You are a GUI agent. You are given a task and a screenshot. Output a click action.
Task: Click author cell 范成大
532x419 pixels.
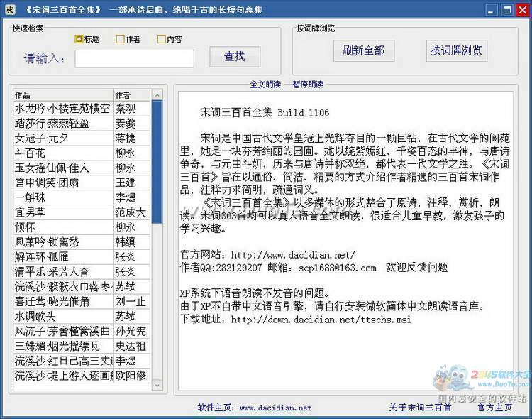tap(132, 212)
